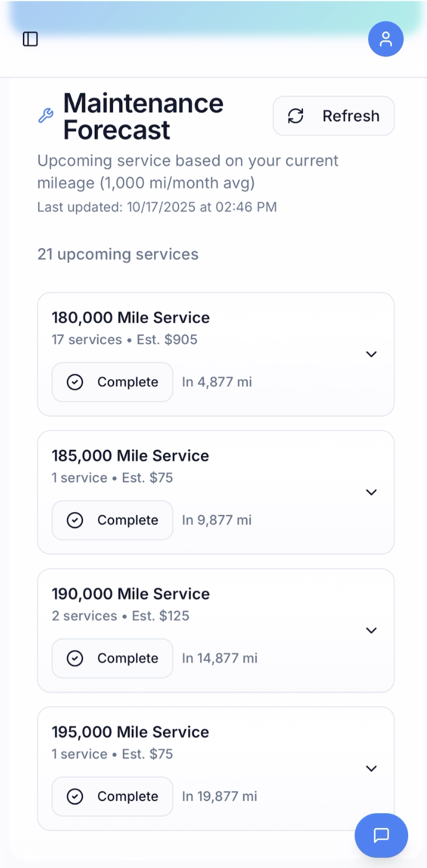The image size is (427, 868).
Task: Click checkmark icon for 180,000 Mile Service
Action: (75, 382)
